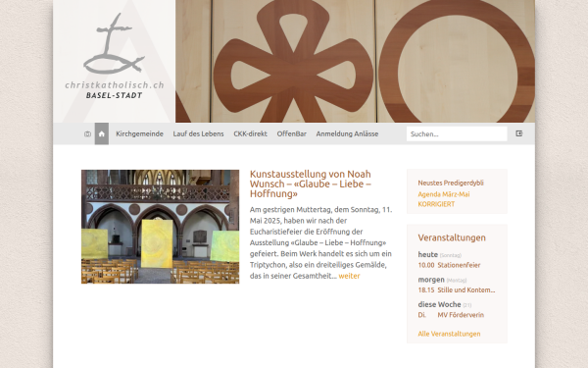Open the Agenda März-Mai KORRIGIERT link
The height and width of the screenshot is (368, 588).
[444, 199]
